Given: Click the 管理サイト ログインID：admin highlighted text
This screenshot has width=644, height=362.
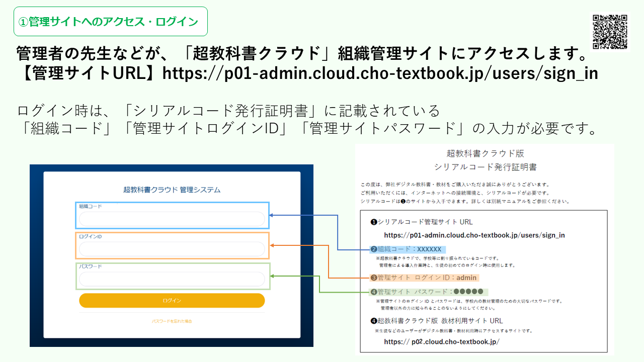Looking at the screenshot, I should [x=424, y=278].
